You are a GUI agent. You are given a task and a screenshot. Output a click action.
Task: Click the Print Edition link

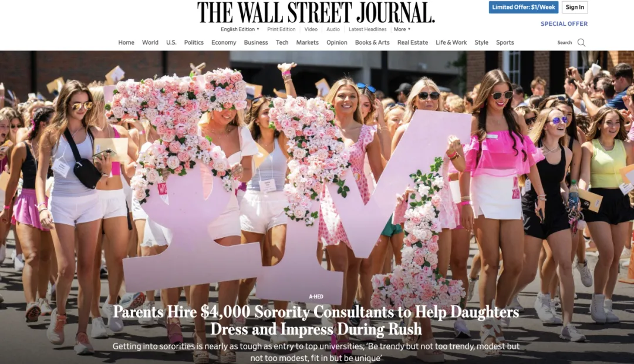tap(281, 29)
